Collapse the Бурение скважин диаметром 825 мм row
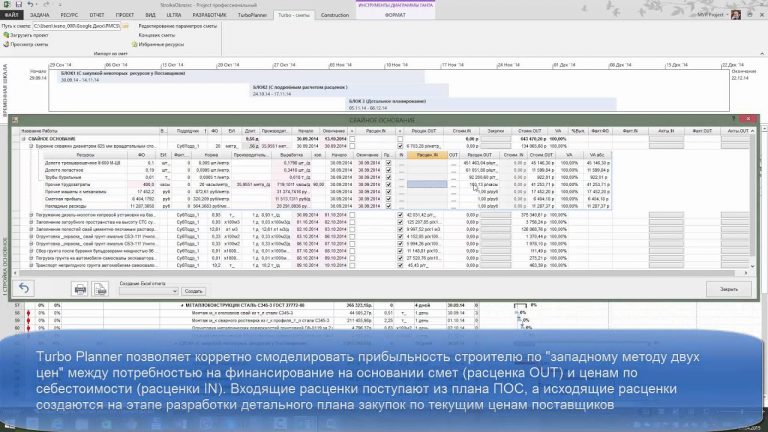The width and height of the screenshot is (768, 432). [31, 146]
